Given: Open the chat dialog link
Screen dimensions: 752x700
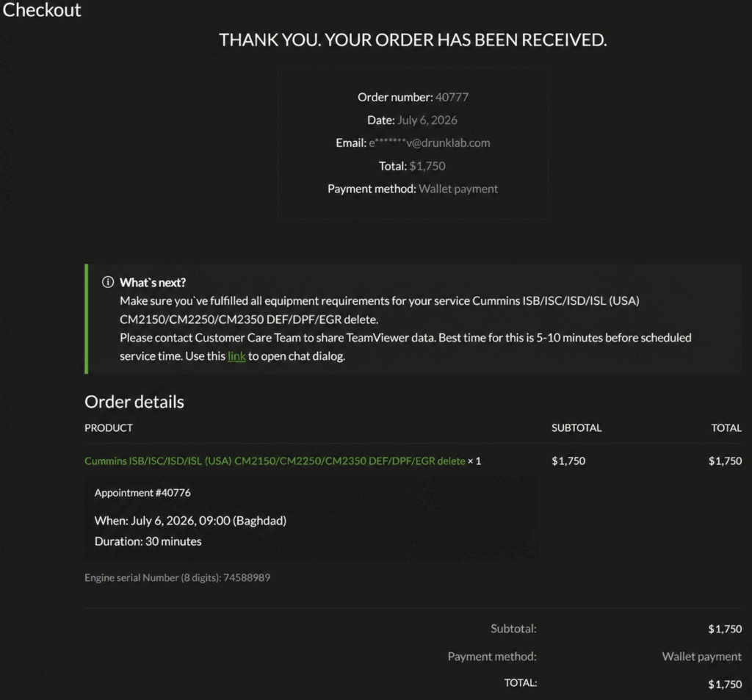Looking at the screenshot, I should tap(236, 356).
